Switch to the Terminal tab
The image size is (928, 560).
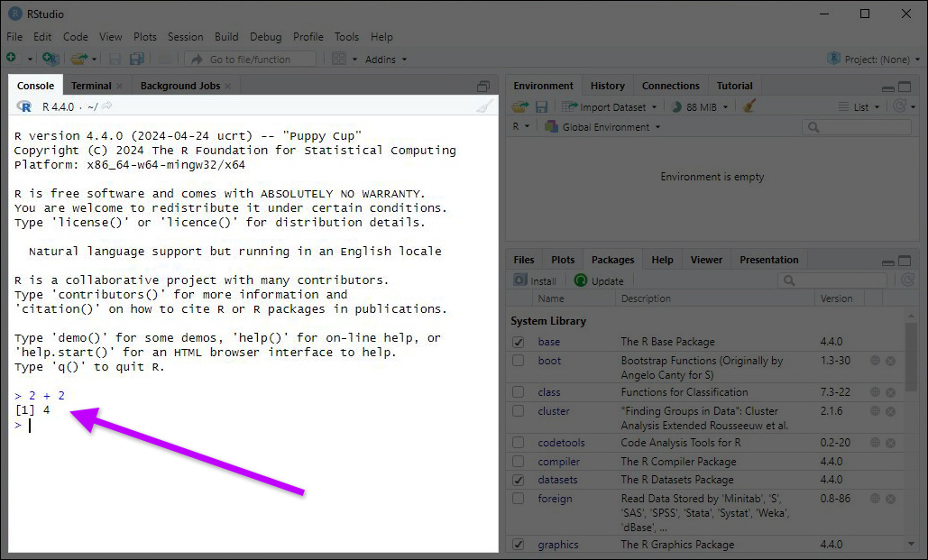click(x=91, y=86)
